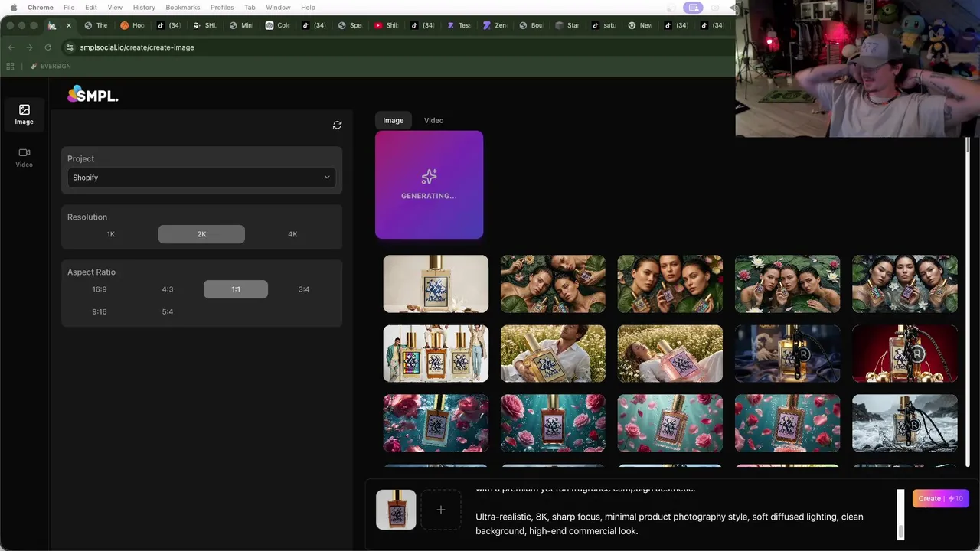Image resolution: width=980 pixels, height=551 pixels.
Task: Switch to the 'SHU' browser tab
Action: click(205, 25)
